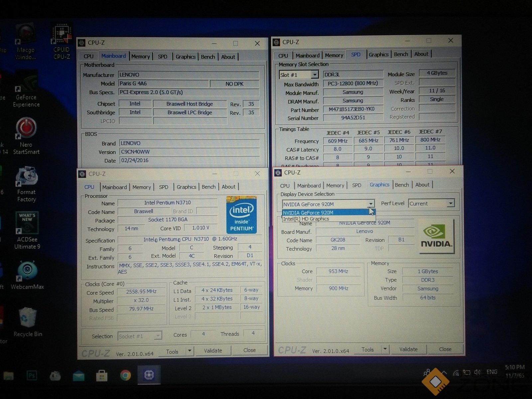This screenshot has width=532, height=399.
Task: Click Tools button in CPU window
Action: pos(172,351)
